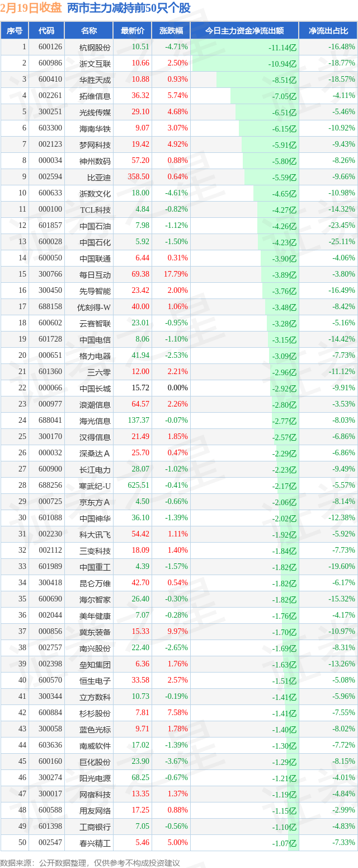Click the 名称 column header
The image size is (358, 868).
(89, 31)
